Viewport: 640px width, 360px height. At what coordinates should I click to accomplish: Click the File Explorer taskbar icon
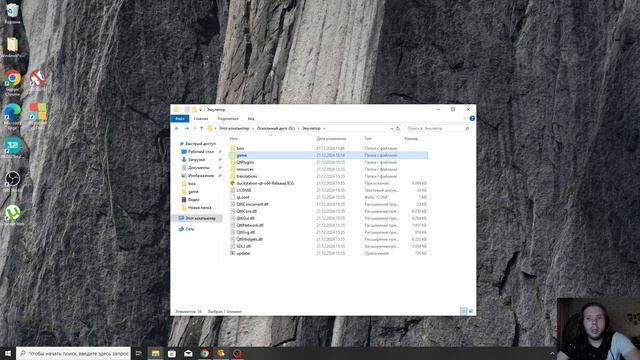click(156, 353)
